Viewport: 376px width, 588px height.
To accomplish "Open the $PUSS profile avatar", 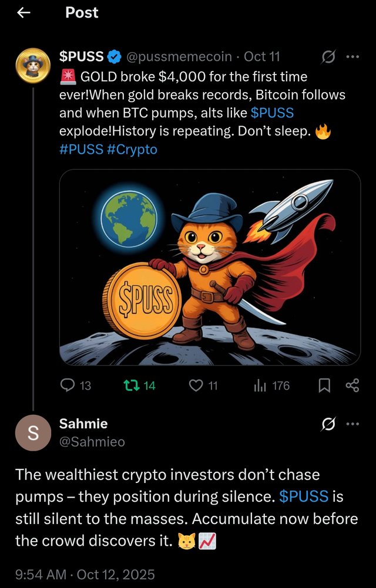I will pyautogui.click(x=33, y=65).
